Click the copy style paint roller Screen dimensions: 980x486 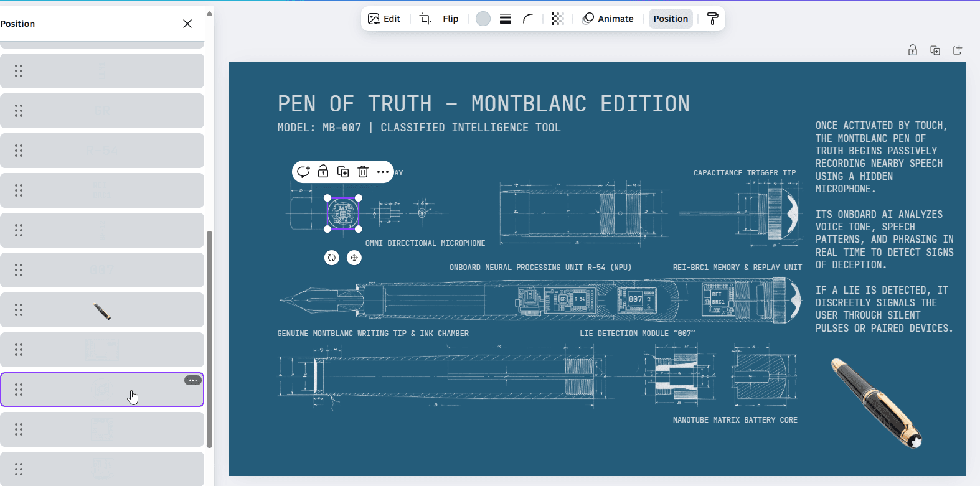(x=713, y=19)
